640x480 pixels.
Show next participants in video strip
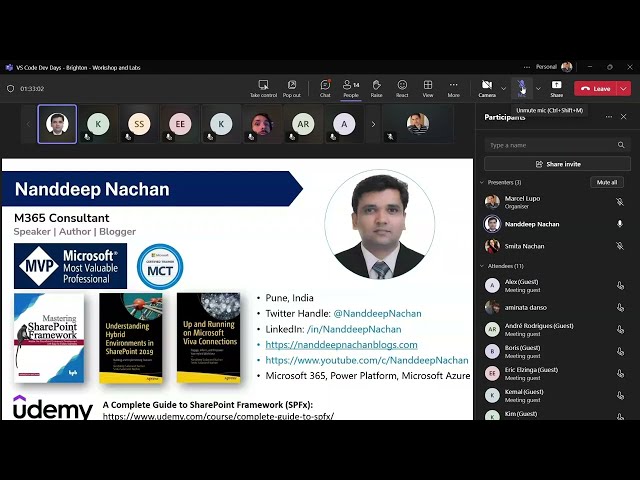[373, 124]
